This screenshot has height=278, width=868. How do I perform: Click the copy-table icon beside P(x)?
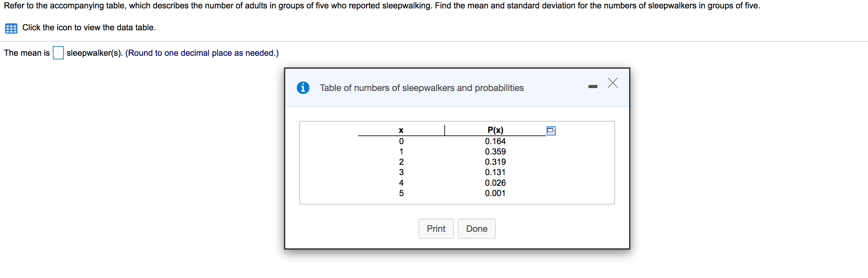[551, 131]
